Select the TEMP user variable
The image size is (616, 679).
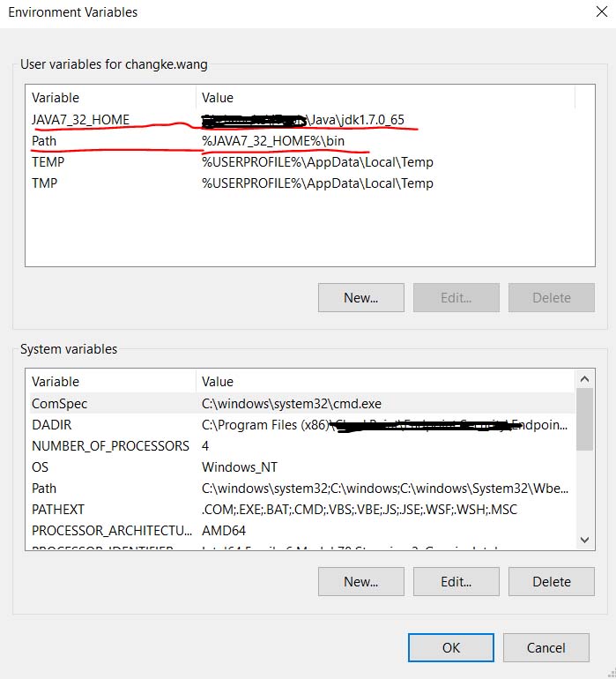(x=48, y=162)
